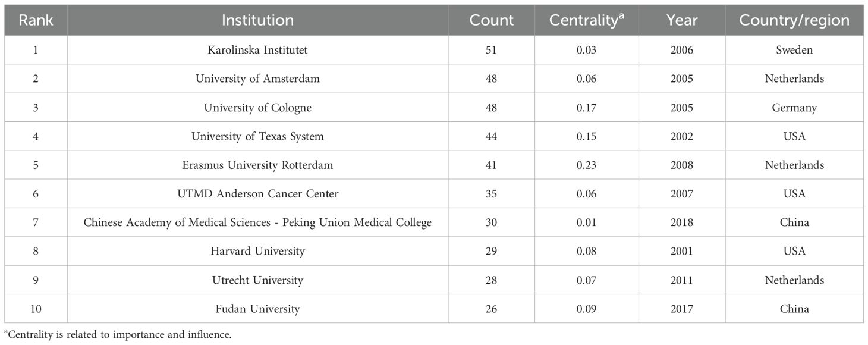Select University of Texas System cell
The width and height of the screenshot is (868, 345).
click(x=257, y=136)
